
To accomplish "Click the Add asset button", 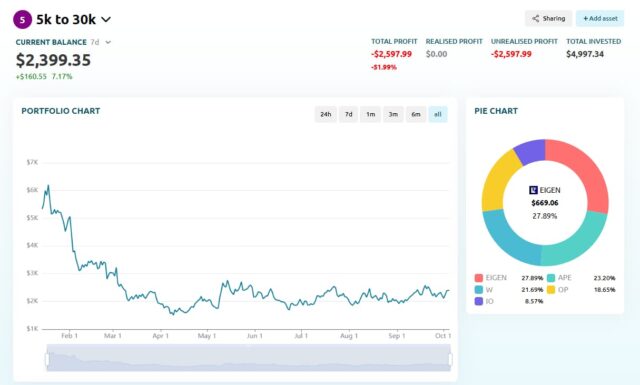I will [x=600, y=18].
